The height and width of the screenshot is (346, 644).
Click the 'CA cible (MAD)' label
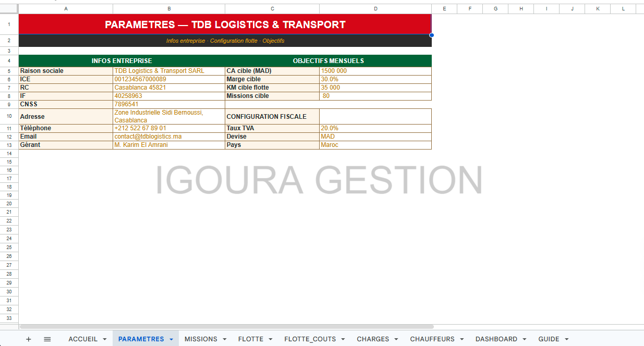[272, 71]
